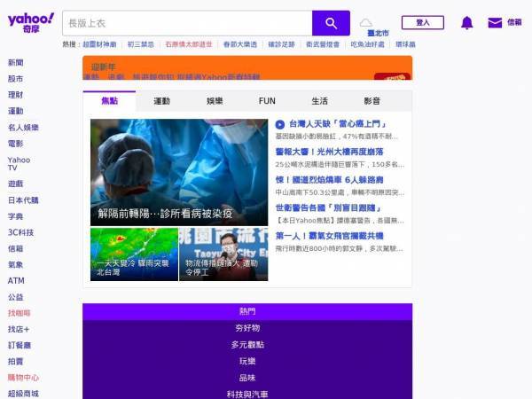Image resolution: width=532 pixels, height=399 pixels.
Task: Select 多元觀點 in the purple menu
Action: (247, 345)
